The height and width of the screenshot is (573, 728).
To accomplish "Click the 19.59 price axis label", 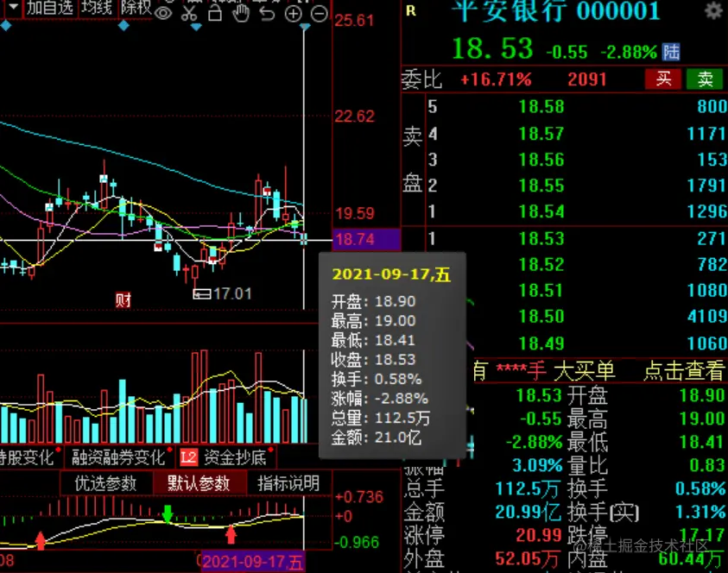I will (355, 213).
